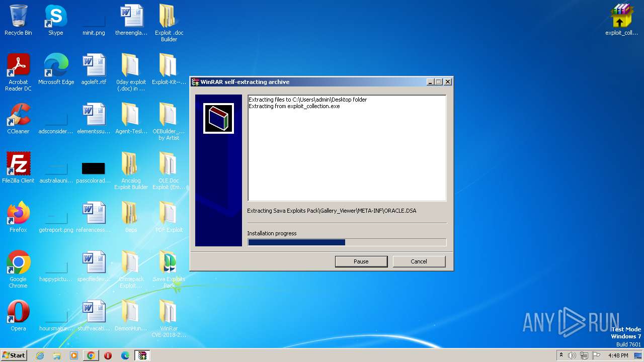Click the WinRAR books logo image
The width and height of the screenshot is (644, 362).
point(218,119)
